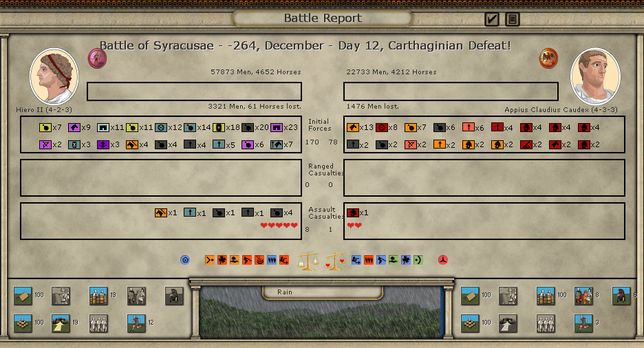Screen dimensions: 644x348
Task: Click the left casualties balance scales icon
Action: point(308,261)
